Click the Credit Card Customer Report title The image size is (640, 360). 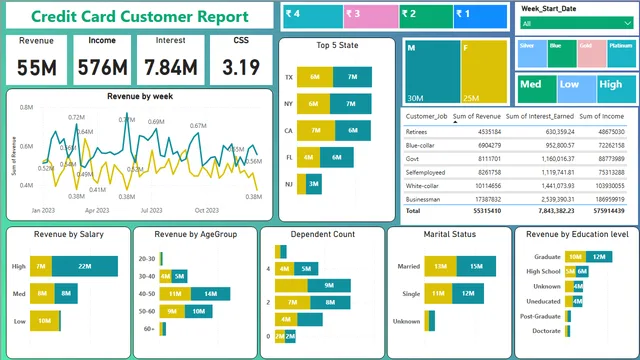[x=140, y=16]
